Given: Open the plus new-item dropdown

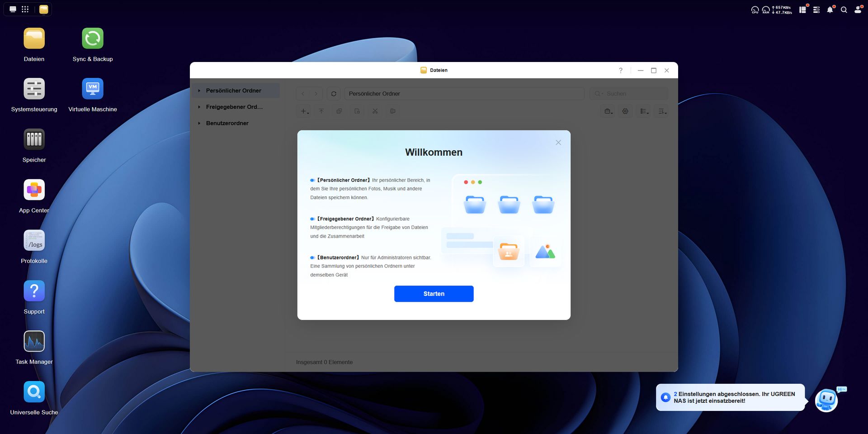Looking at the screenshot, I should click(x=303, y=111).
